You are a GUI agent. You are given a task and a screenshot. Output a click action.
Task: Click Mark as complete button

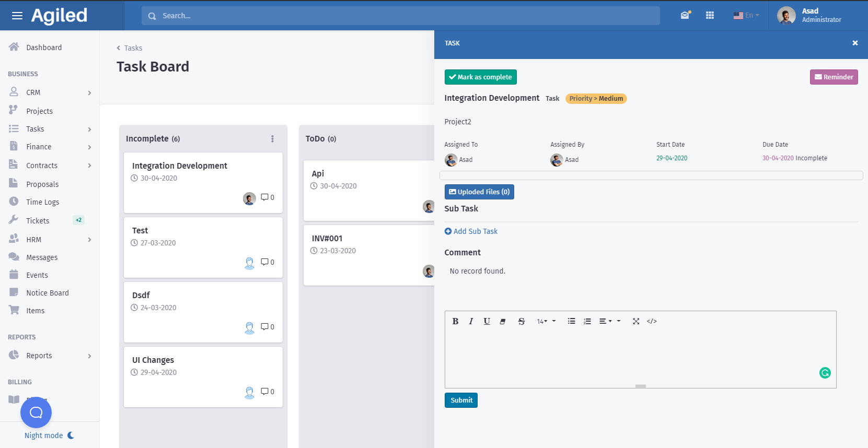[480, 77]
